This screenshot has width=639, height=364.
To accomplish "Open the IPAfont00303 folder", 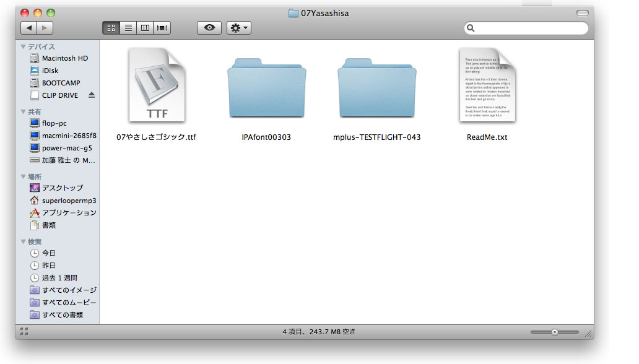I will (x=266, y=90).
